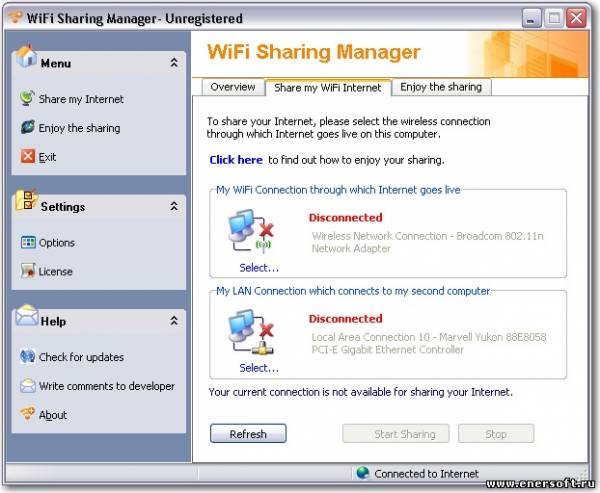Open License under Settings
This screenshot has height=493, width=600.
click(x=55, y=271)
